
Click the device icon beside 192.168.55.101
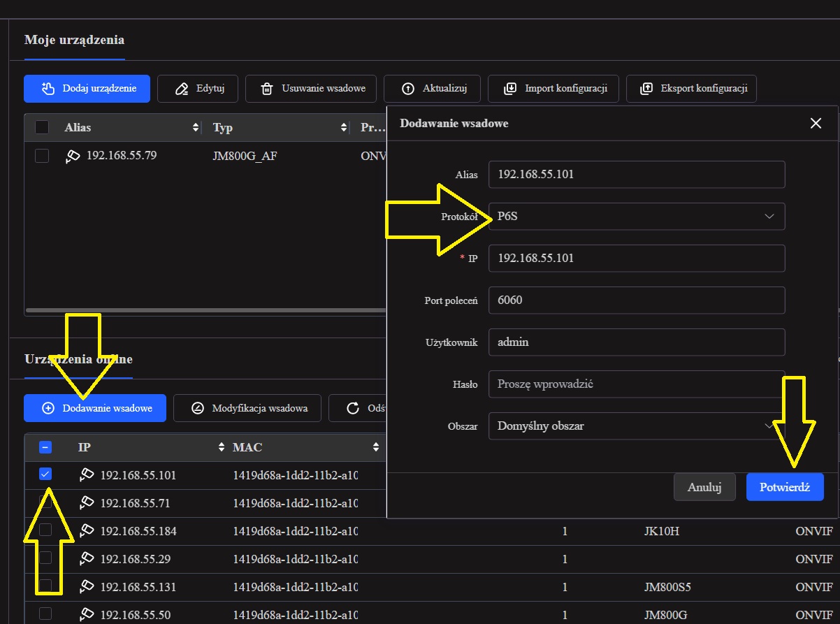87,475
